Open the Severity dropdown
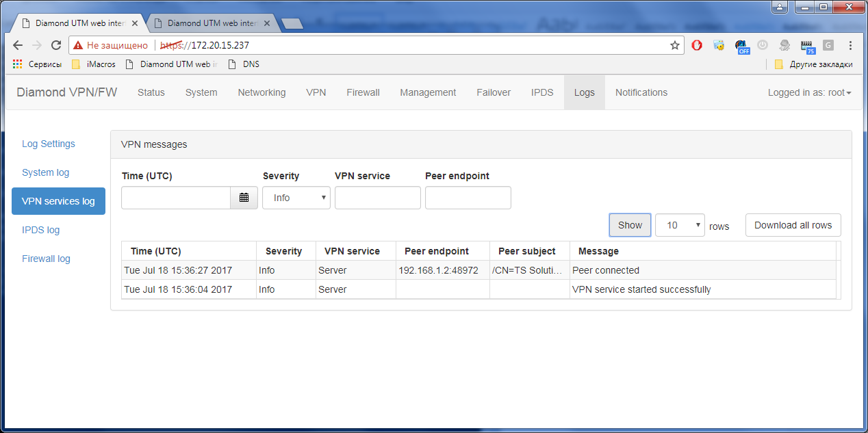Screen dimensions: 868x433 [x=296, y=198]
